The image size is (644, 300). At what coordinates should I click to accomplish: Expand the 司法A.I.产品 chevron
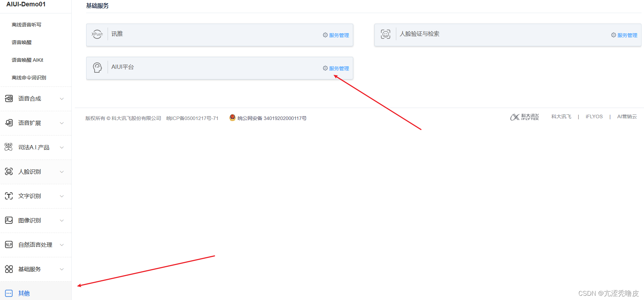pos(62,148)
